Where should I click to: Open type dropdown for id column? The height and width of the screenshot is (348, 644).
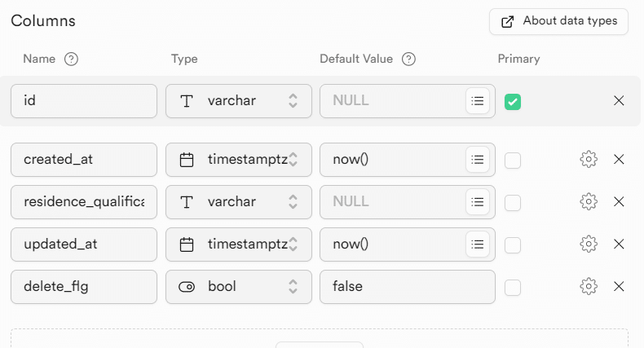click(238, 101)
